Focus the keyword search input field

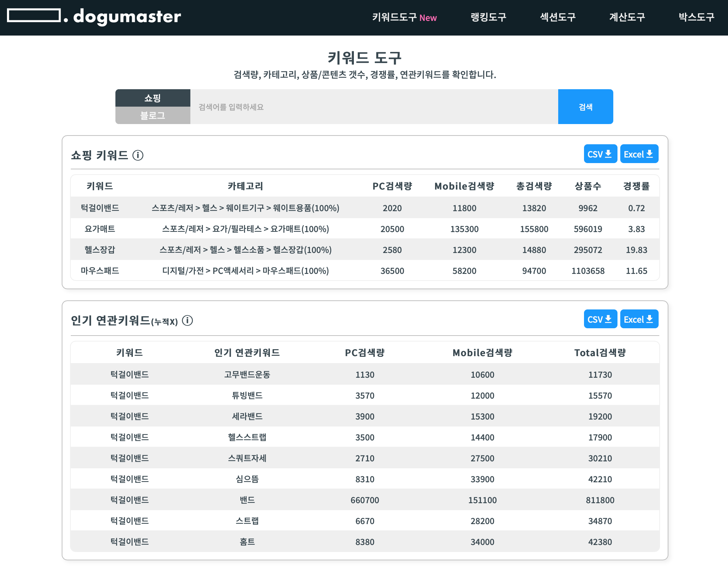click(374, 107)
